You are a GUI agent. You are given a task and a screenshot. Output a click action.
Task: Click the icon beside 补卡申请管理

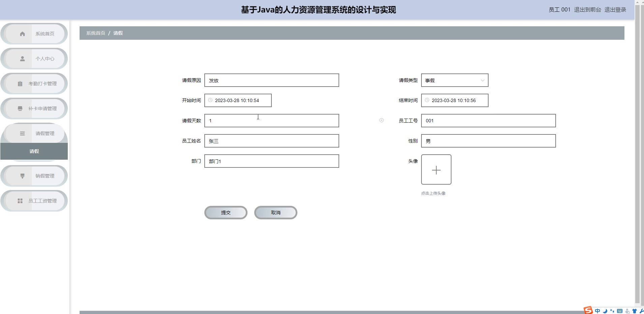pos(20,108)
